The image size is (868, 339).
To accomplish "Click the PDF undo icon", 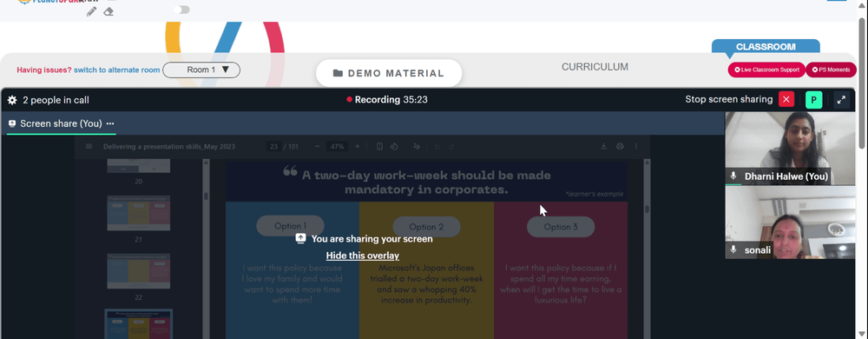I will [x=437, y=147].
